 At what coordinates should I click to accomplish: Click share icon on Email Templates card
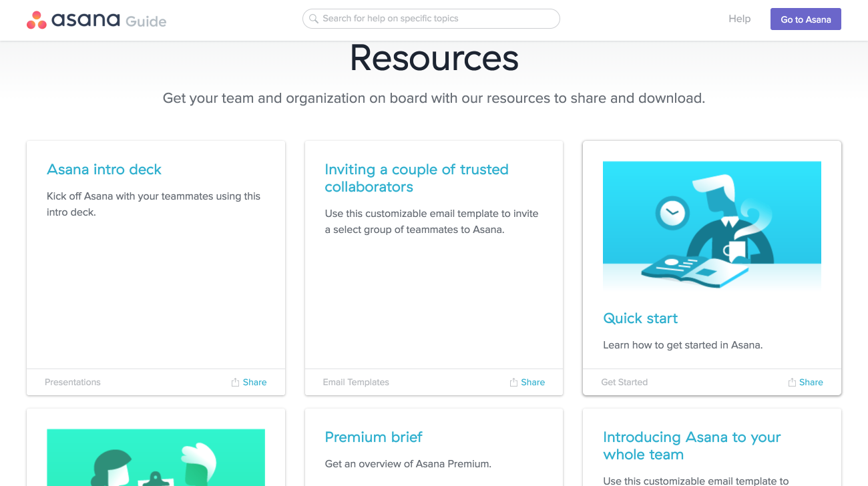coord(513,383)
